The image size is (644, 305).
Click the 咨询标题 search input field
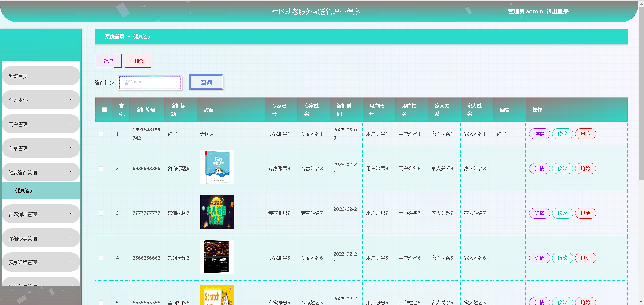point(150,83)
